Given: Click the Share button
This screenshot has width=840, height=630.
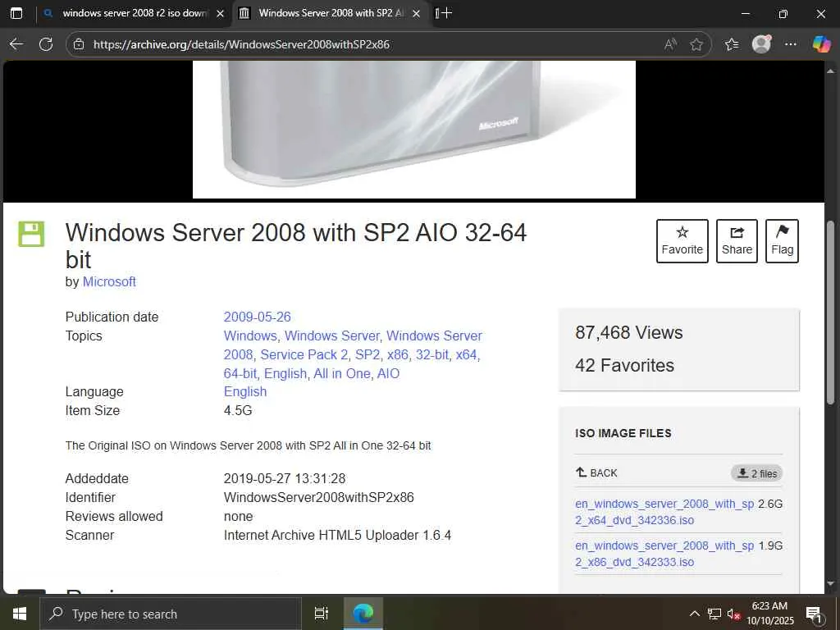Looking at the screenshot, I should click(737, 241).
